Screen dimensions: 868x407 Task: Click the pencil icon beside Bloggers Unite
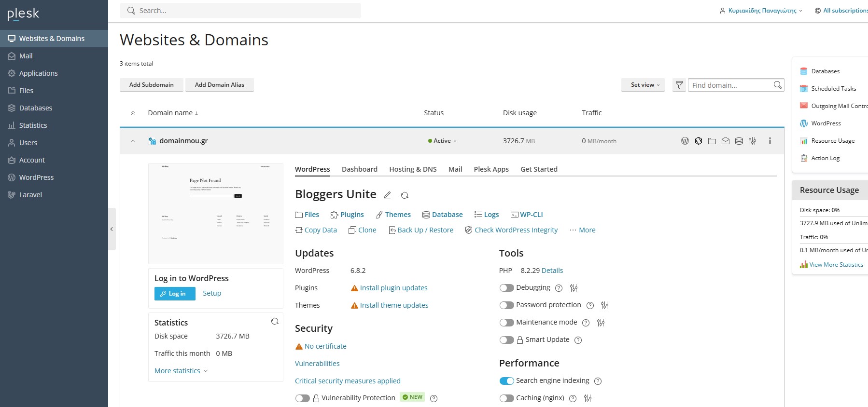coord(387,195)
